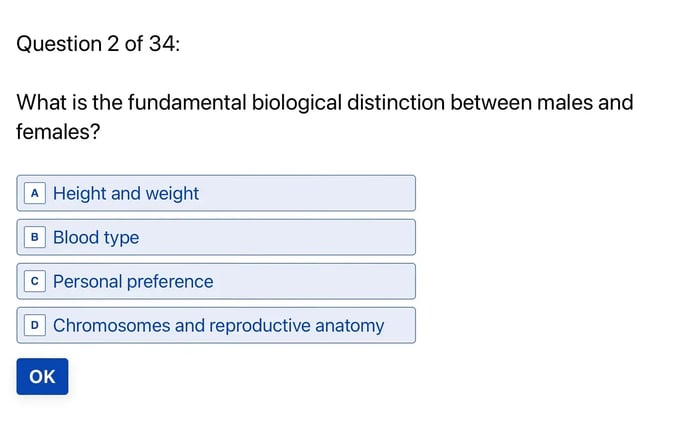Viewport: 687px width, 444px height.
Task: Click the words 'reproductive anatomy' in option D
Action: click(297, 326)
